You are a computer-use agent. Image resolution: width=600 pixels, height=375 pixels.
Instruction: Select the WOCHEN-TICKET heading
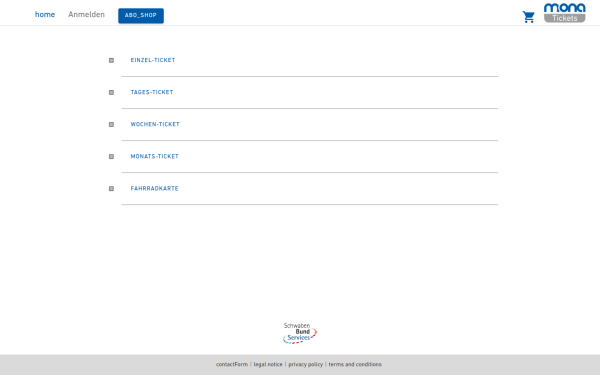pyautogui.click(x=155, y=124)
